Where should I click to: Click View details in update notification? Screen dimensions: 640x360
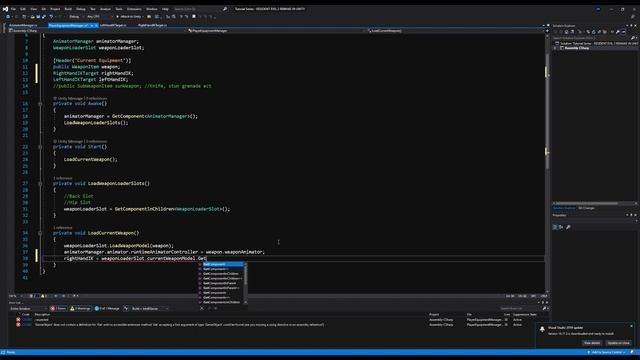(592, 343)
